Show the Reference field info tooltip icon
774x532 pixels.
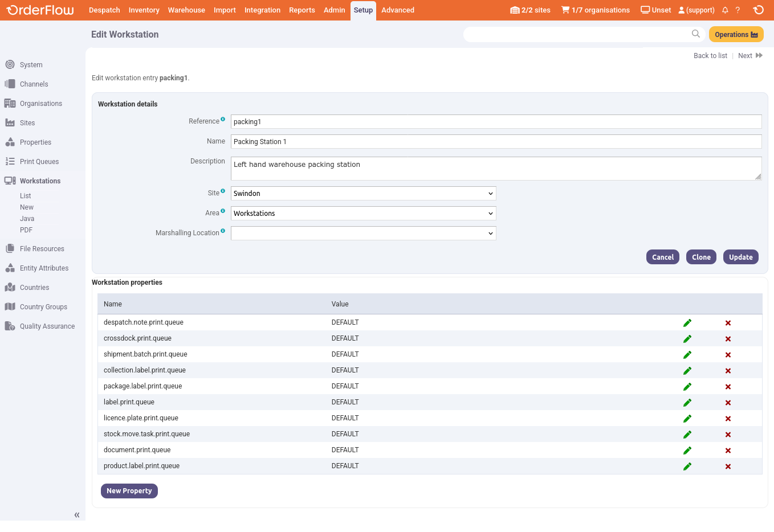[223, 119]
